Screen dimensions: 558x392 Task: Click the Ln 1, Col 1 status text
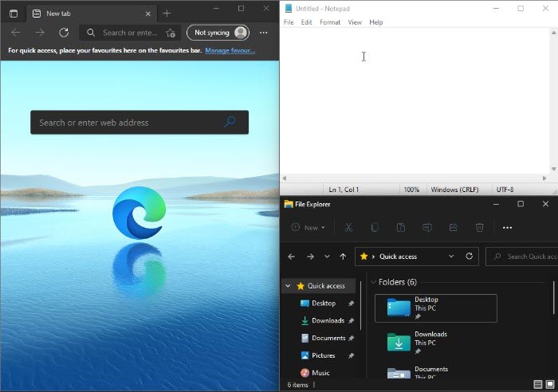pyautogui.click(x=344, y=190)
